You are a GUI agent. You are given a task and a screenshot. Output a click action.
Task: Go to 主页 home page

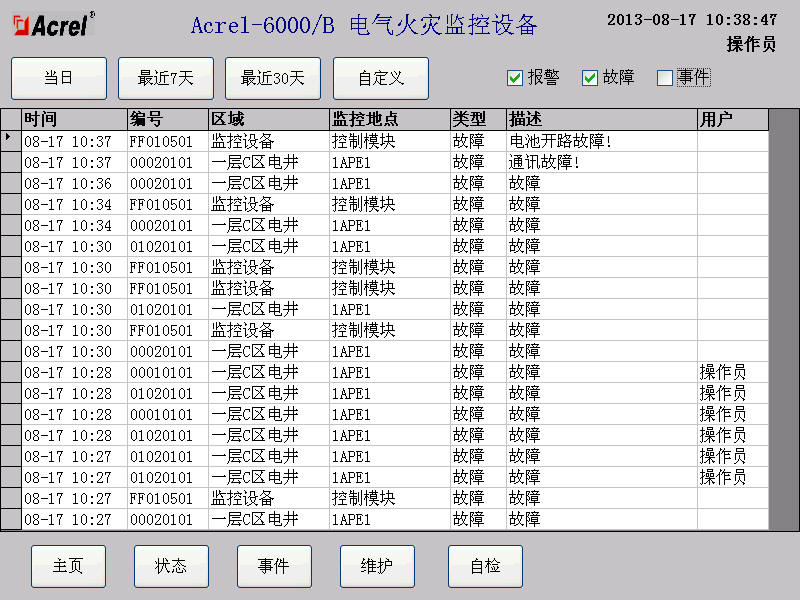68,566
